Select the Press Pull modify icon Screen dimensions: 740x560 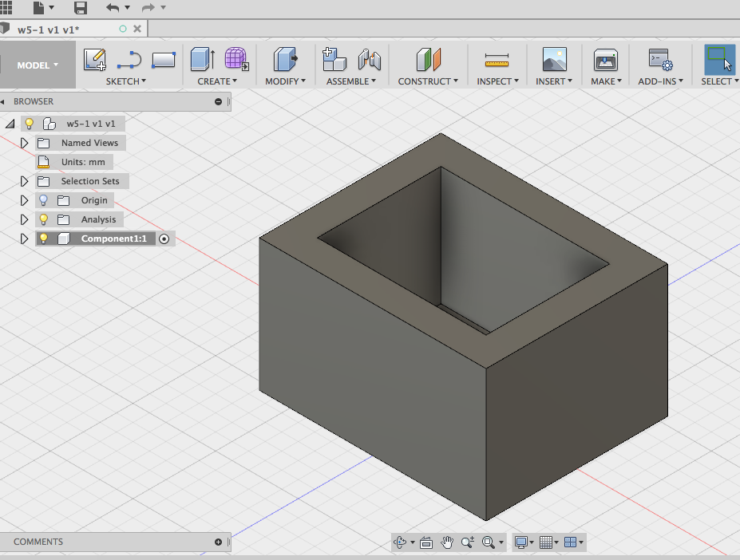(x=286, y=60)
